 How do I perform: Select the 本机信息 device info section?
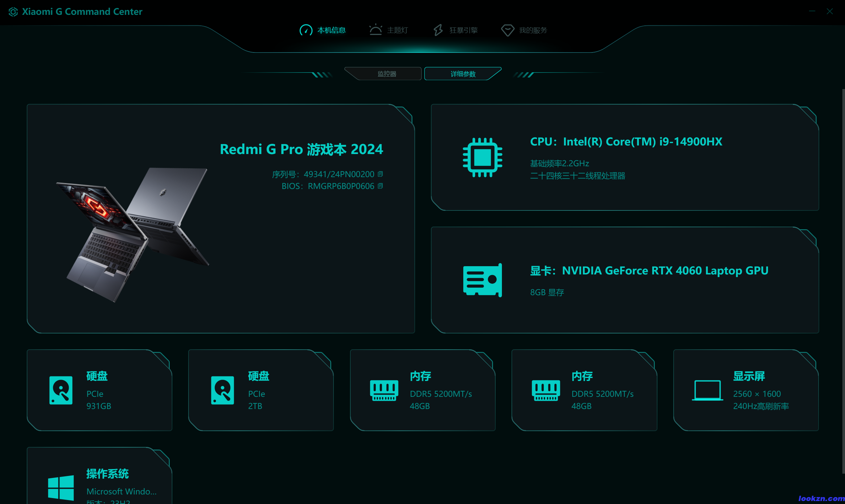coord(322,30)
